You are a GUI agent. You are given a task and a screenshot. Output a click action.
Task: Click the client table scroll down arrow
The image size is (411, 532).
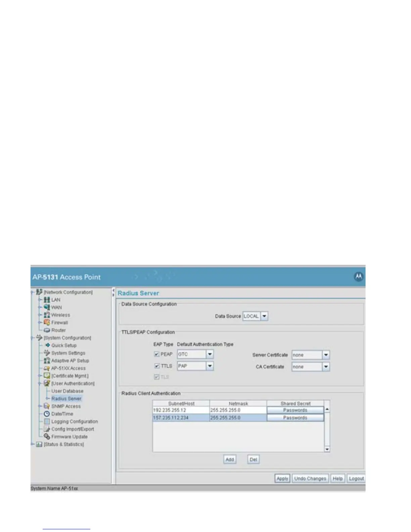point(327,449)
